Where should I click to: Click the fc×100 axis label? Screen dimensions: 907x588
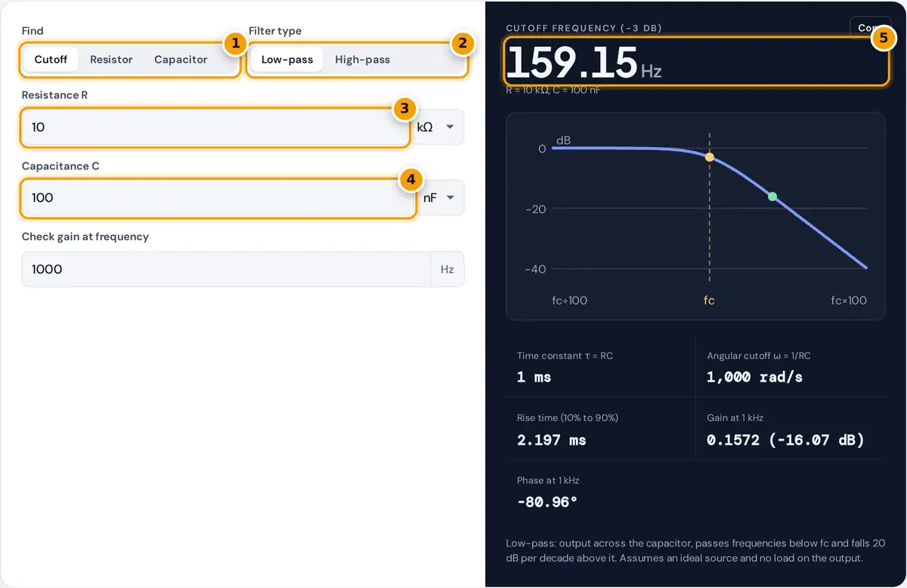[849, 300]
